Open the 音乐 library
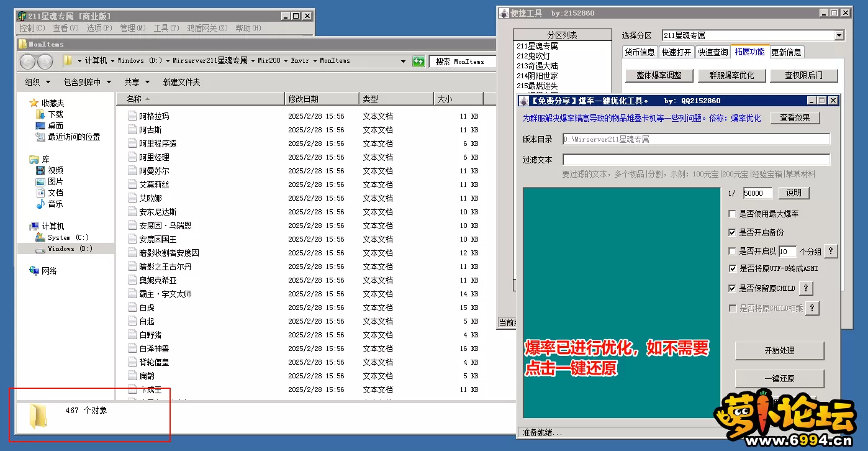 50,204
